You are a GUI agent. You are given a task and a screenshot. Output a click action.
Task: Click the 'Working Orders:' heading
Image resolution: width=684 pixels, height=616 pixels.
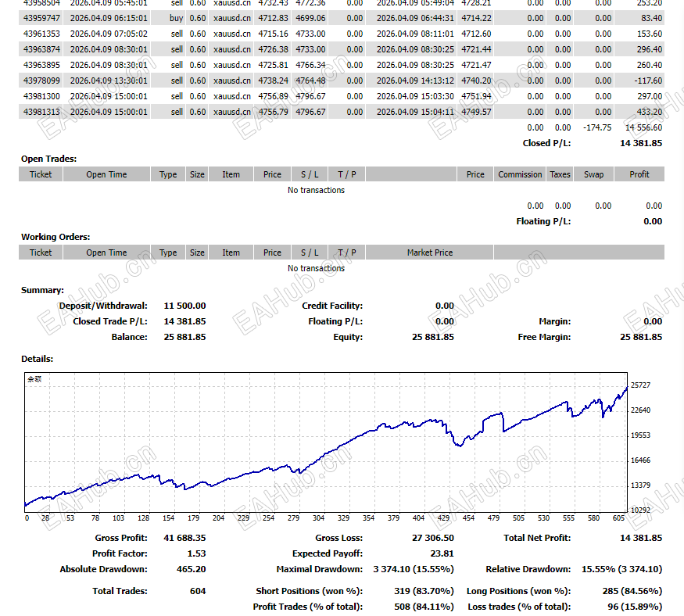tap(56, 237)
